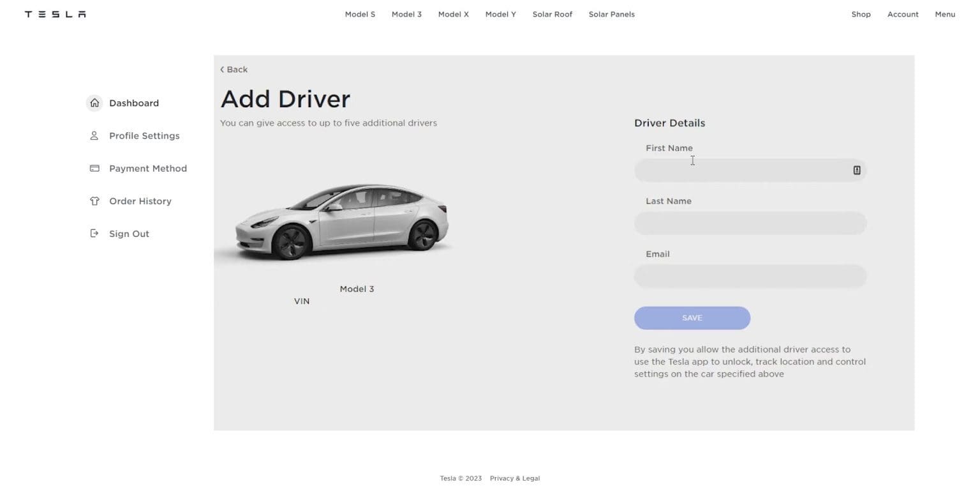The image size is (980, 500).
Task: Open the Menu item in the header
Action: click(x=945, y=13)
